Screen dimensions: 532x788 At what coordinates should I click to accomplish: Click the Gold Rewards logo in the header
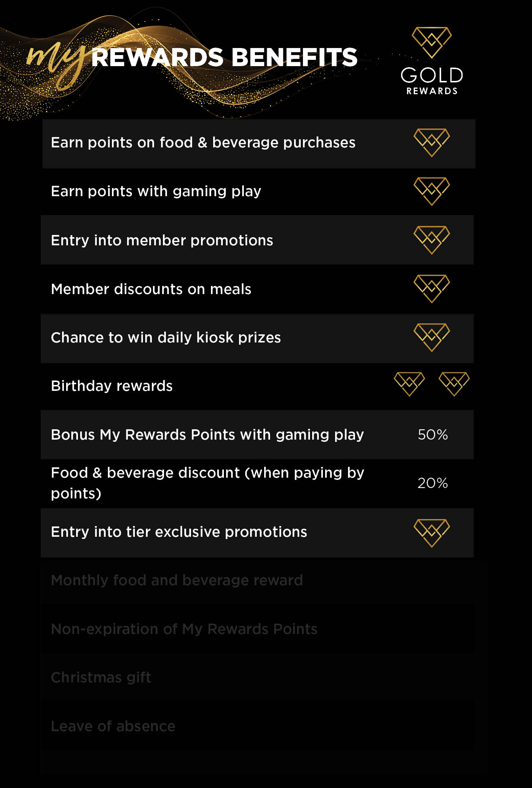[432, 61]
